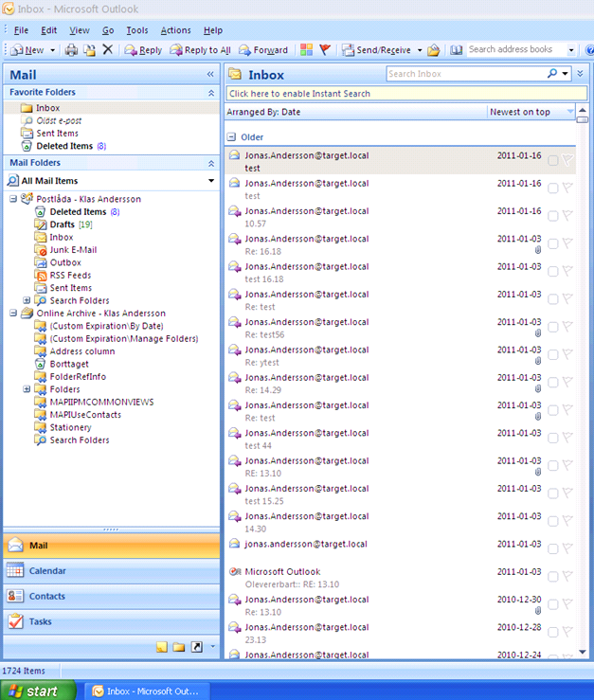Open All Mail Items dropdown arrow
594x700 pixels.
coord(211,181)
